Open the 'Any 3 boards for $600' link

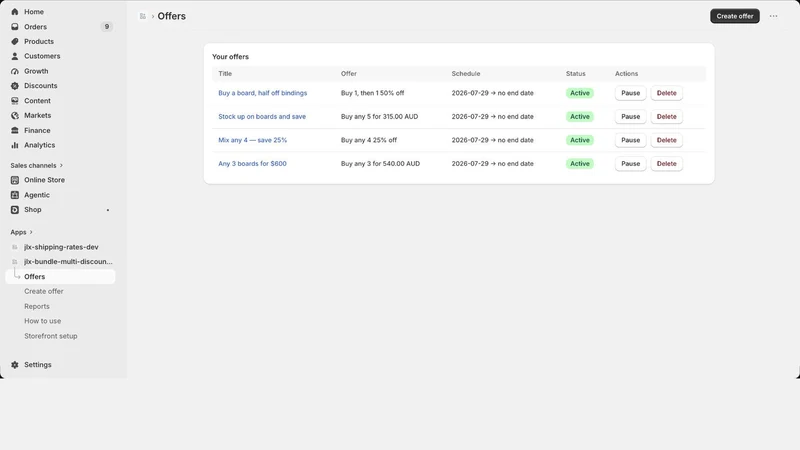click(253, 163)
